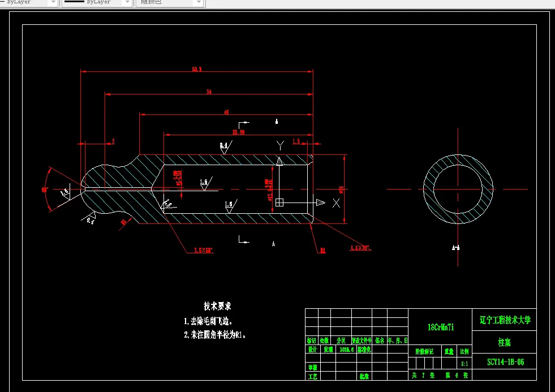Select the 标准化 title block cell
555x392 pixels.
[364, 349]
